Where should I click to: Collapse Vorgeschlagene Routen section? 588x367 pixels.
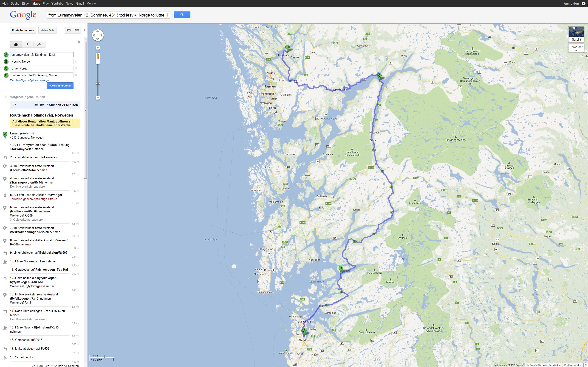(x=6, y=97)
